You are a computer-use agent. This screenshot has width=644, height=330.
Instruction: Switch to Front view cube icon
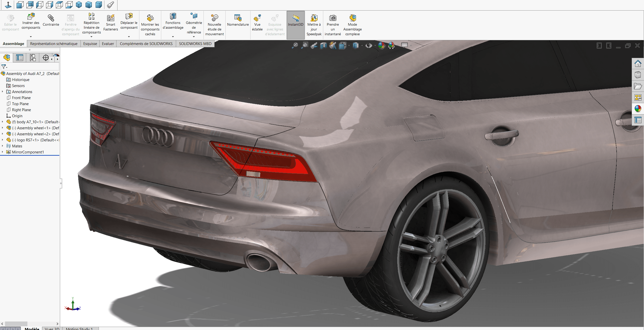point(20,5)
